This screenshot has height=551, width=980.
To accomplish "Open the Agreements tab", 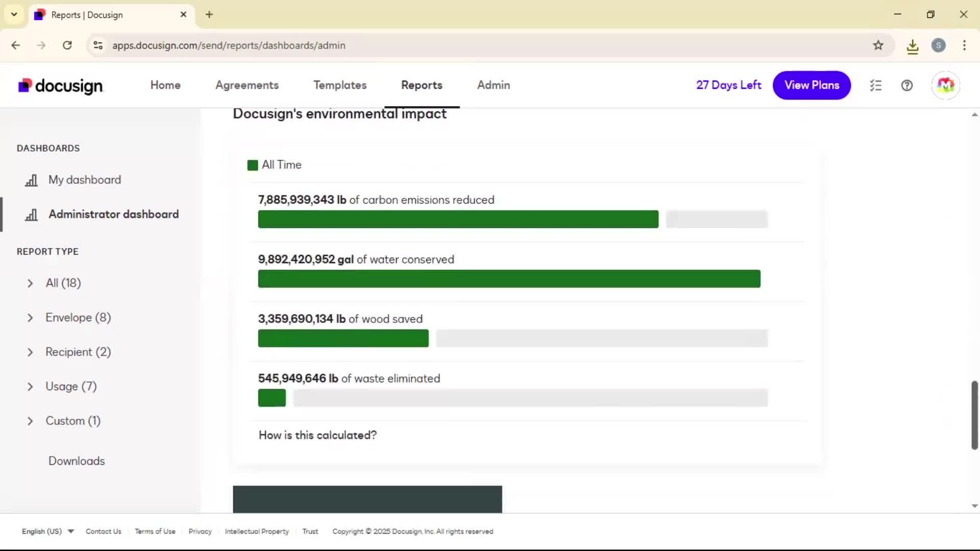I will (x=247, y=85).
